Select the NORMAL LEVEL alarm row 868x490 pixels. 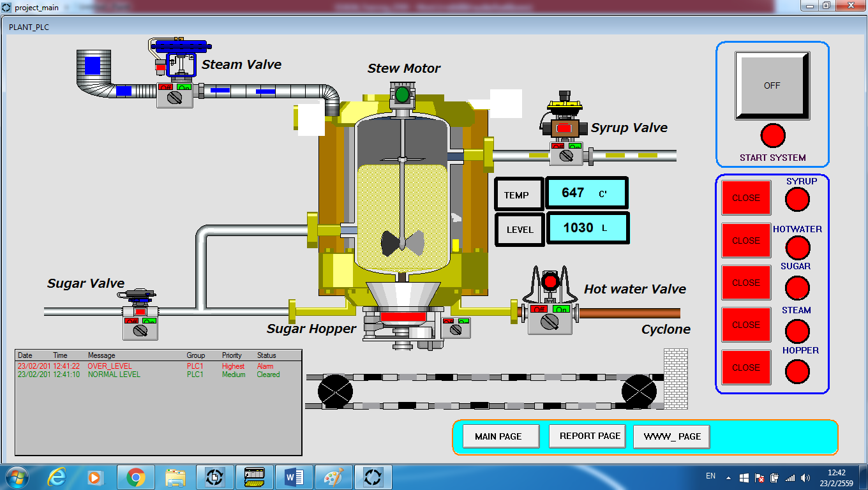[x=158, y=375]
